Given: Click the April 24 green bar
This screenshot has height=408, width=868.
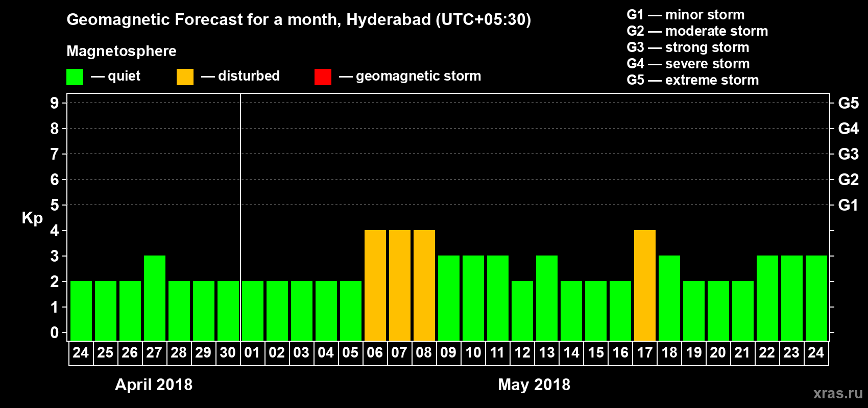Looking at the screenshot, I should (x=81, y=311).
